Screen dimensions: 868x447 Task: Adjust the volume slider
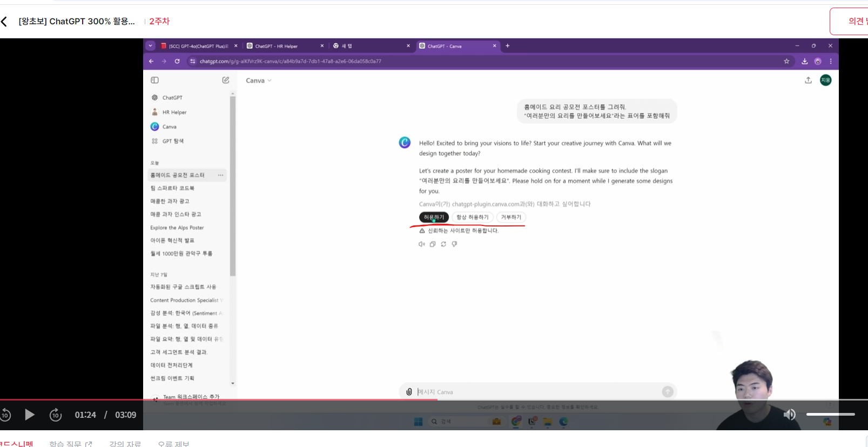[x=830, y=415]
